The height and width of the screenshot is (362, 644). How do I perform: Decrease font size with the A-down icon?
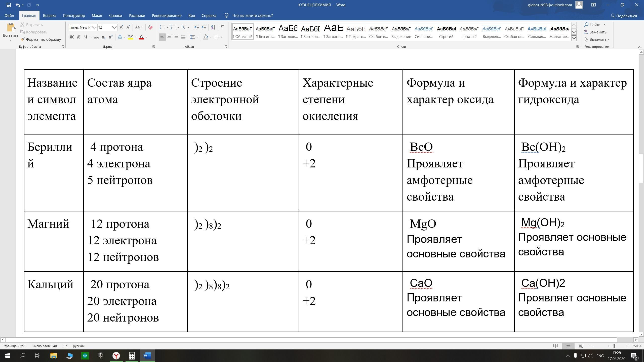click(x=128, y=27)
